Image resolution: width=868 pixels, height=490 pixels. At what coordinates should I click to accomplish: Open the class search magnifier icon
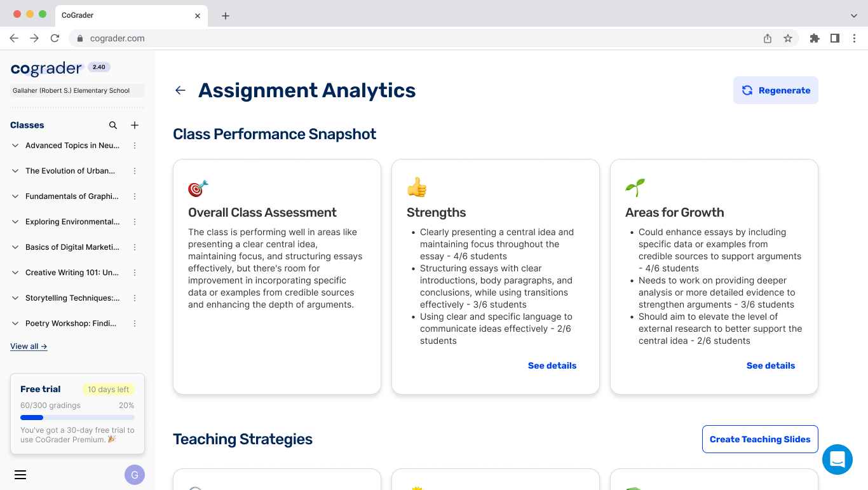point(113,125)
